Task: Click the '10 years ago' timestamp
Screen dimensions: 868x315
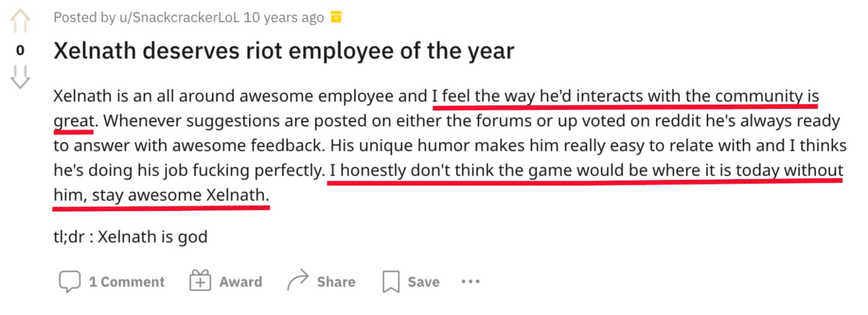Action: [284, 17]
